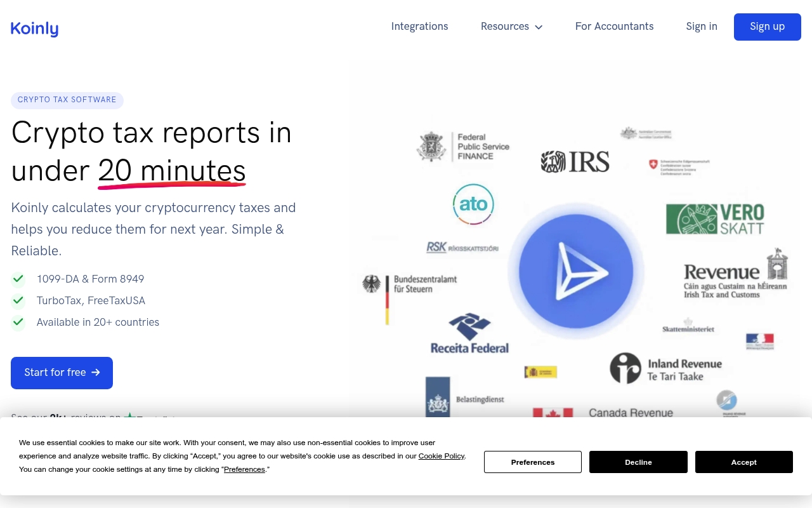The height and width of the screenshot is (508, 812).
Task: Decline non-essential cookies
Action: click(638, 462)
